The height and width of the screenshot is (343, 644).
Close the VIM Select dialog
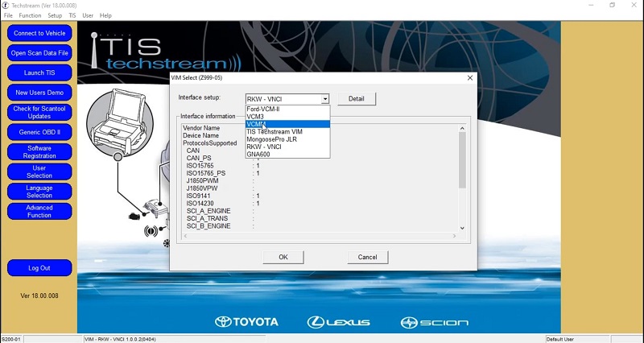470,77
